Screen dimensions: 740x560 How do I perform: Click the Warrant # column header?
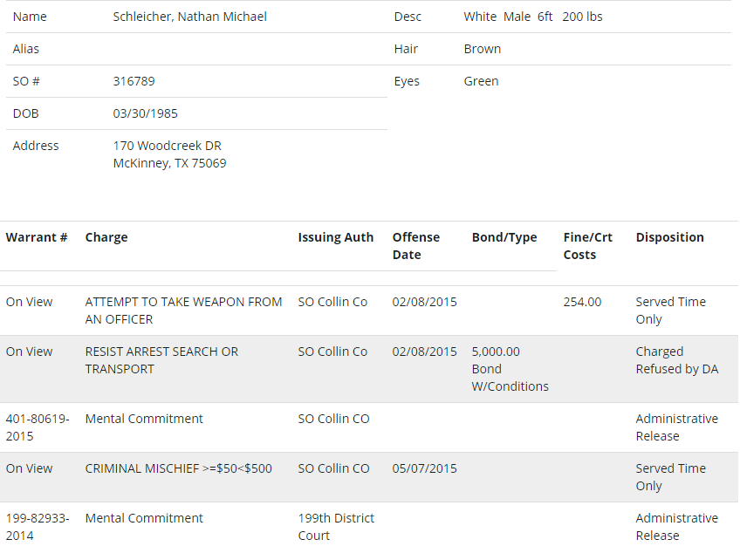37,237
